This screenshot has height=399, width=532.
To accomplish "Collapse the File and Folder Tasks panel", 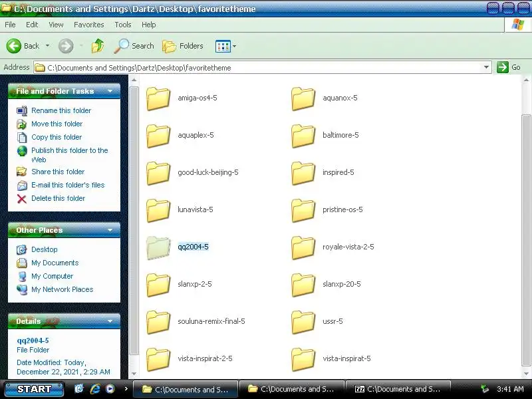I will coord(110,91).
